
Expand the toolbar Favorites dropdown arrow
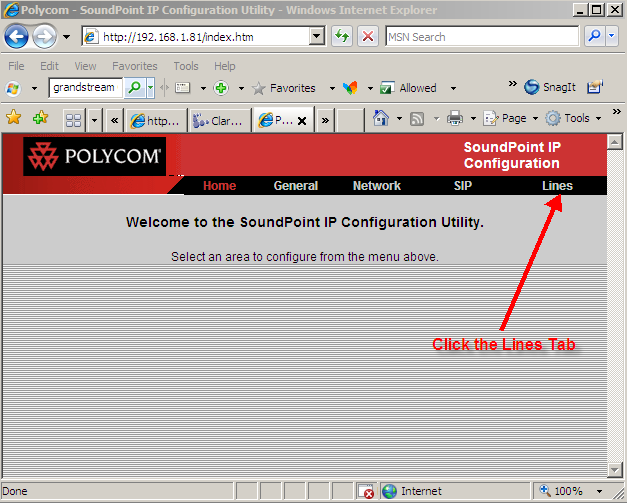coord(332,88)
